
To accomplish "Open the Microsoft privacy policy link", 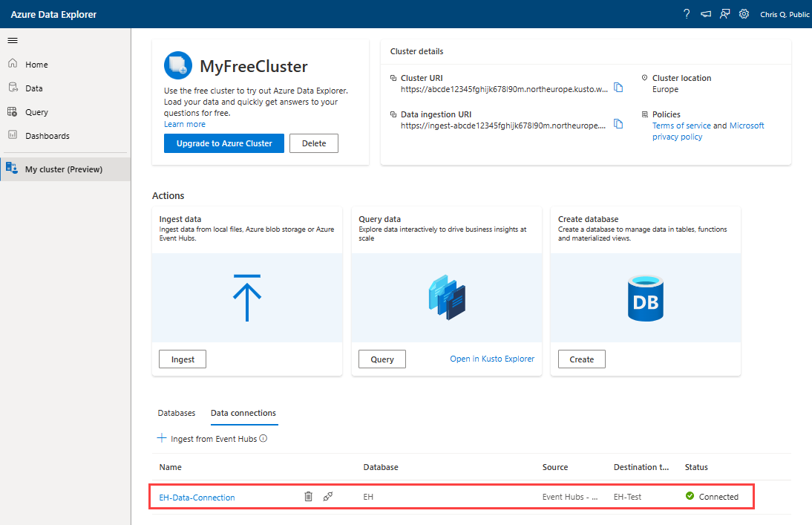I will [708, 131].
